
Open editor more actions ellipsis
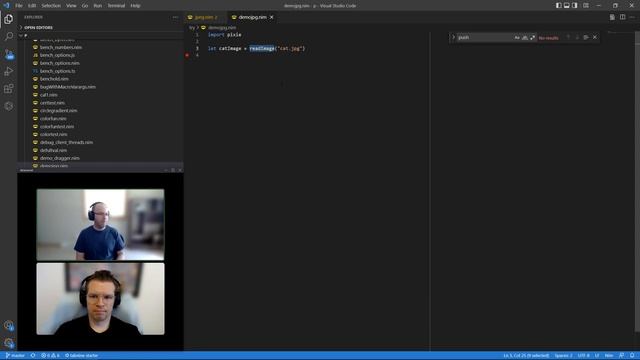pos(632,17)
